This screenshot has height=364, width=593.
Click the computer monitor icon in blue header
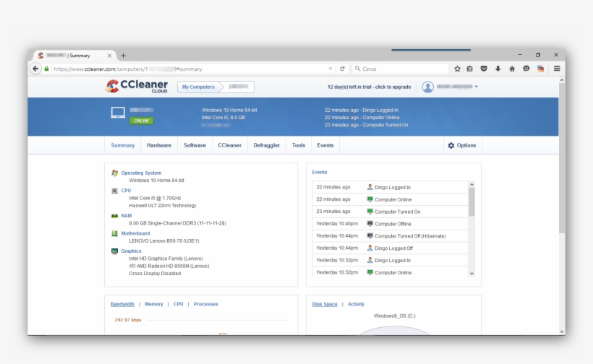pos(118,113)
